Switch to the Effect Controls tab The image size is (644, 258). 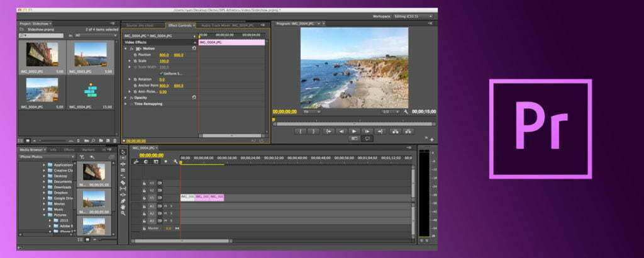[x=180, y=25]
